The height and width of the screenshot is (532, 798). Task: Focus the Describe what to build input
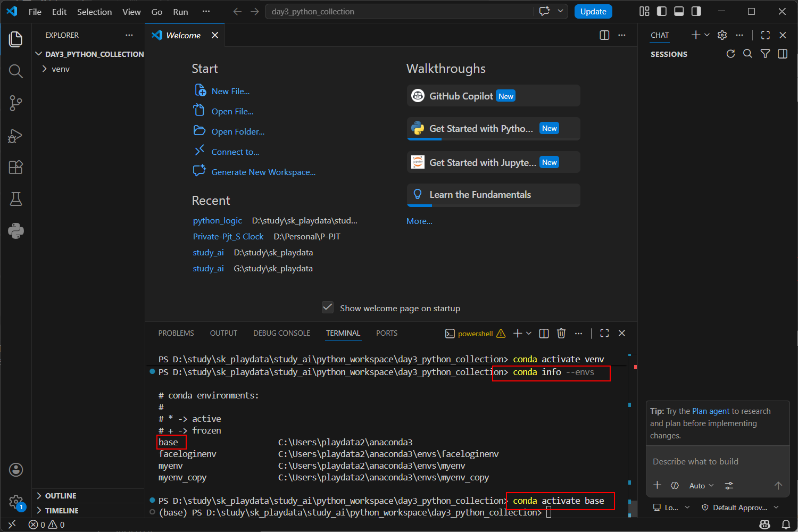pyautogui.click(x=717, y=462)
